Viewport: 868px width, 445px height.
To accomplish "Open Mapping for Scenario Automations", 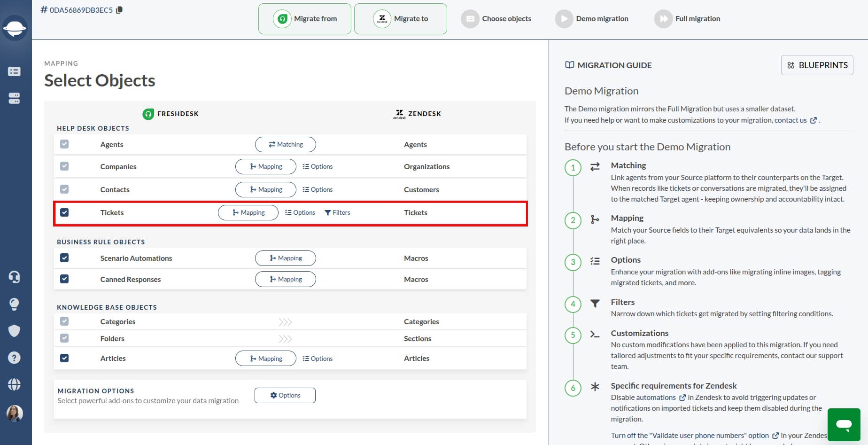I will (286, 258).
